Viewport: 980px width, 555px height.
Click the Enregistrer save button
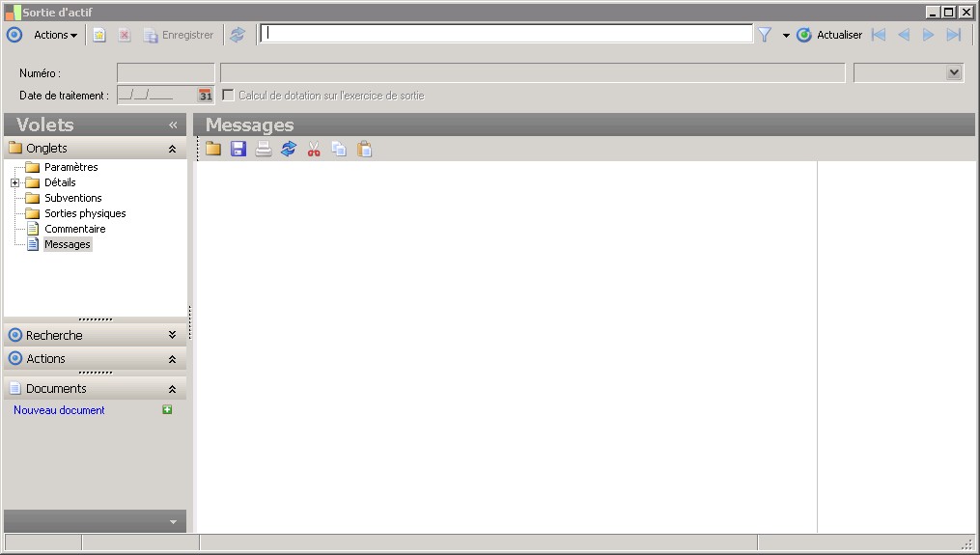coord(178,35)
